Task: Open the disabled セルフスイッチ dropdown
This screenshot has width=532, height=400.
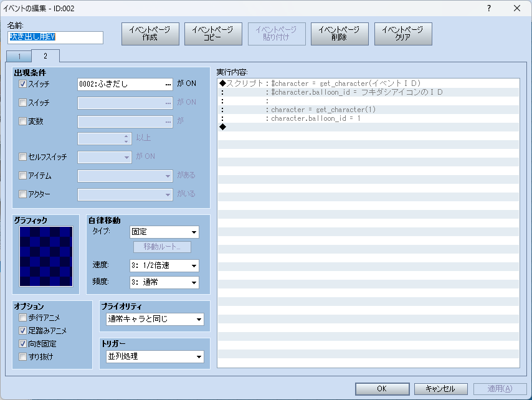Action: 105,158
